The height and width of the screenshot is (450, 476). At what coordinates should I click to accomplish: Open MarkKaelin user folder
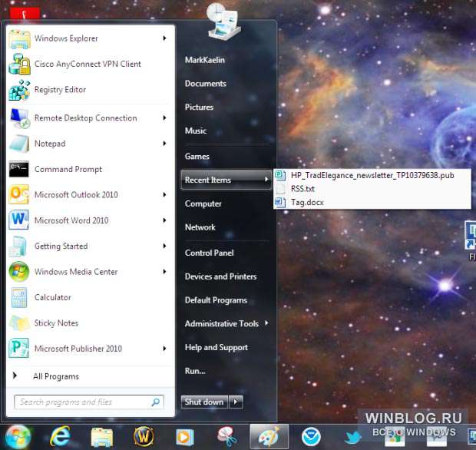[205, 60]
